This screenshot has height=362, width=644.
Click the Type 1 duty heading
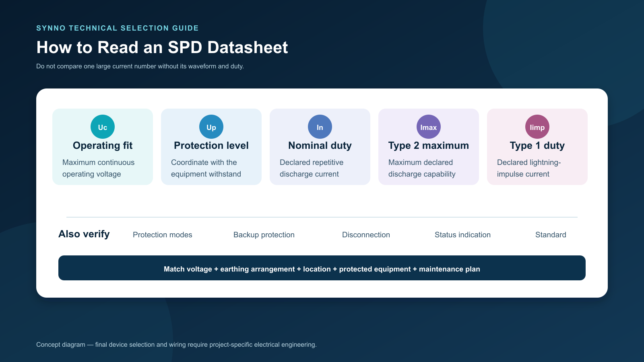coord(537,146)
